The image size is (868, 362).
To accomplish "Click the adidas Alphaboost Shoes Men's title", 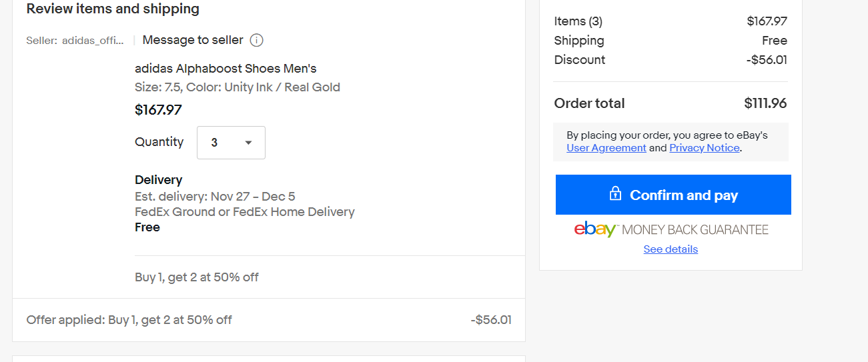I will [226, 69].
